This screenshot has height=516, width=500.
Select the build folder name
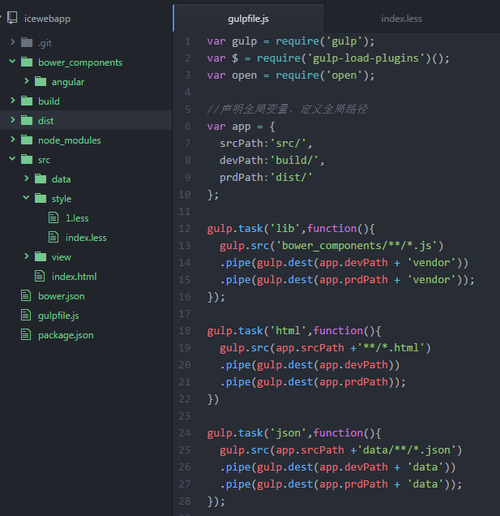(x=49, y=101)
